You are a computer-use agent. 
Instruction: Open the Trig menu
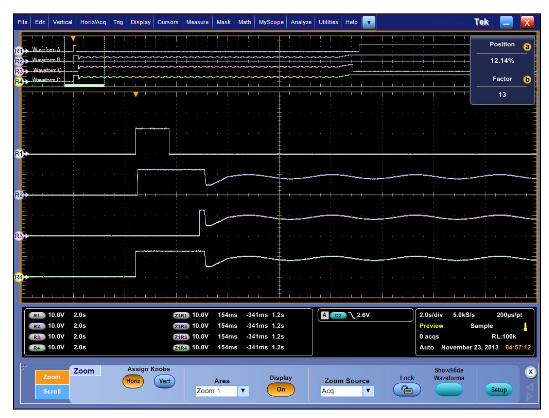click(118, 22)
